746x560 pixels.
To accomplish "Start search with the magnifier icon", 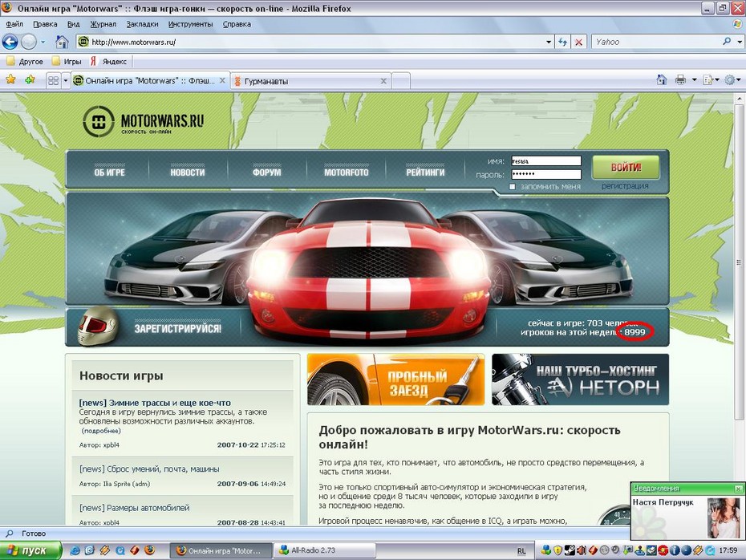I will [727, 42].
